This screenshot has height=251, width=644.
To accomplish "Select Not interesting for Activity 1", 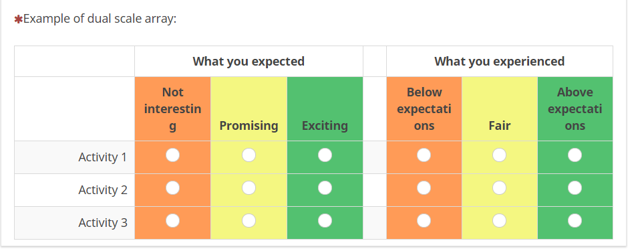I will [x=172, y=155].
